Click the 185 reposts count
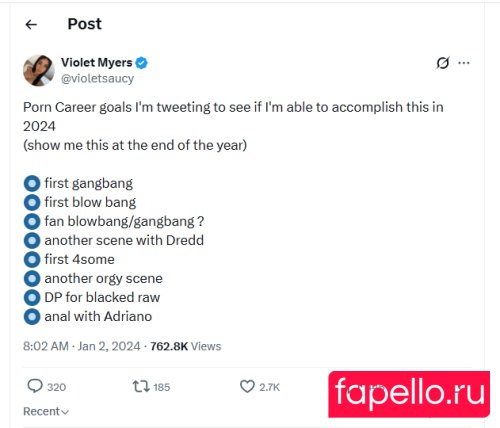500x428 pixels. click(x=162, y=387)
